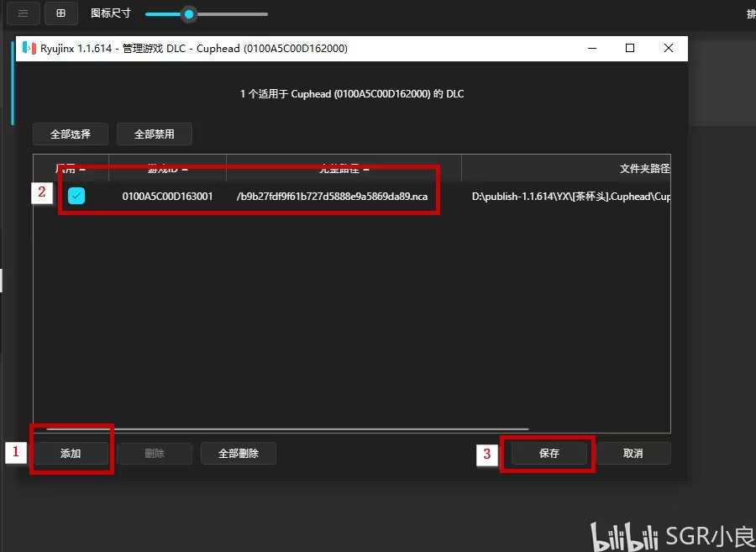Screen dimensions: 756x552
Task: Adjust the icon size slider handle
Action: click(x=189, y=14)
